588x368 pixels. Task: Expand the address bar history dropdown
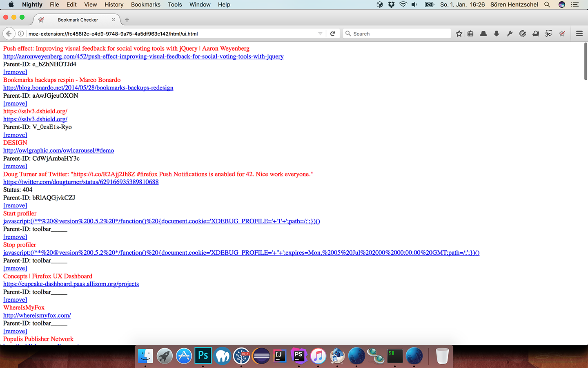(320, 34)
